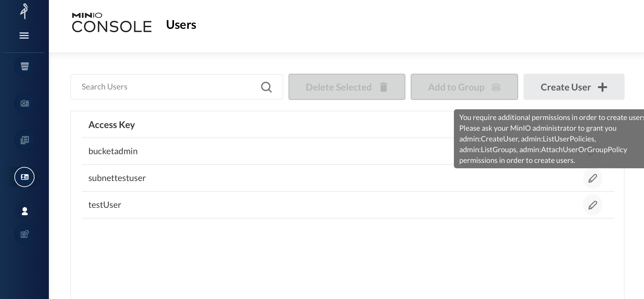Edit testUser using its pencil icon
Screen dimensions: 644x299
click(x=593, y=205)
